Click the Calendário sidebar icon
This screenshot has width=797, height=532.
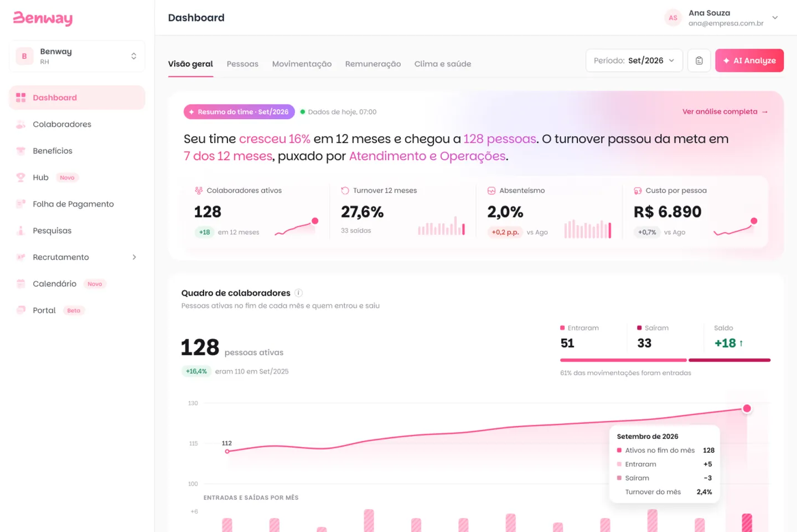[21, 283]
